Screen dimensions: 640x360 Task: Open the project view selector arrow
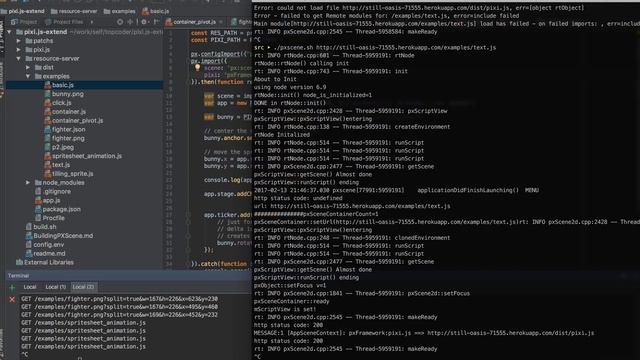[x=92, y=22]
